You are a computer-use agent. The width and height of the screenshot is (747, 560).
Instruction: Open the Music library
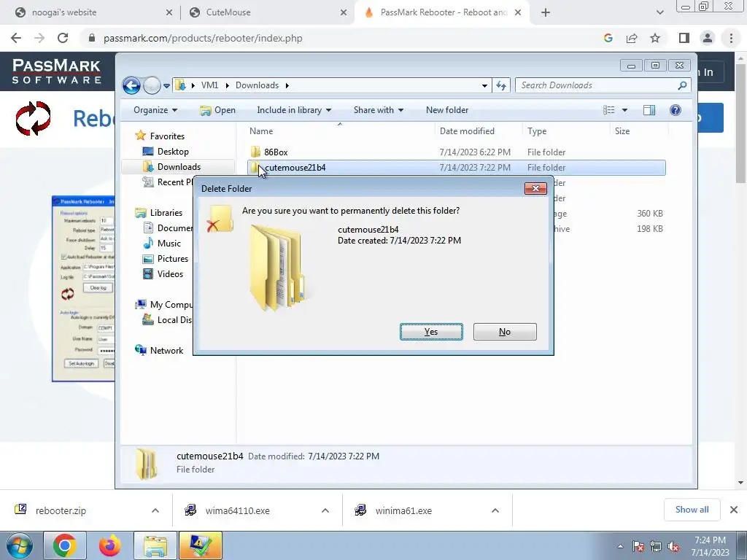coord(162,244)
